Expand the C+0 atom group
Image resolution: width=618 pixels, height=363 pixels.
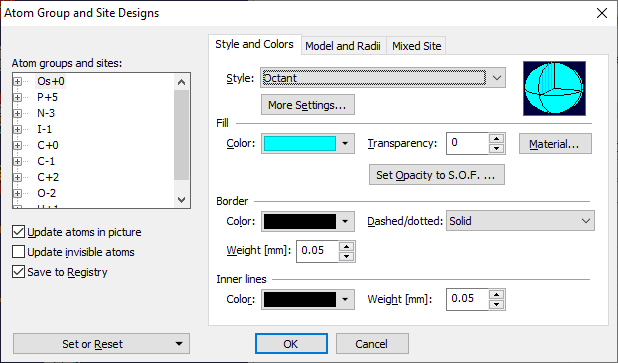(17, 145)
